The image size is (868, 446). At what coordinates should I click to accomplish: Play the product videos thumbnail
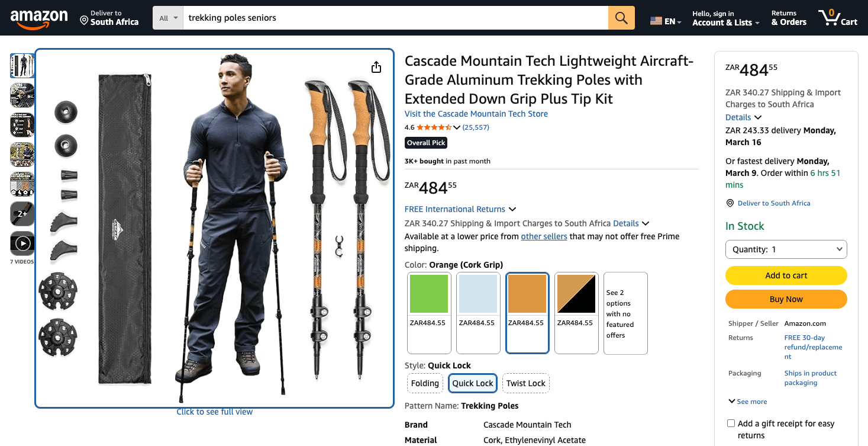(22, 243)
